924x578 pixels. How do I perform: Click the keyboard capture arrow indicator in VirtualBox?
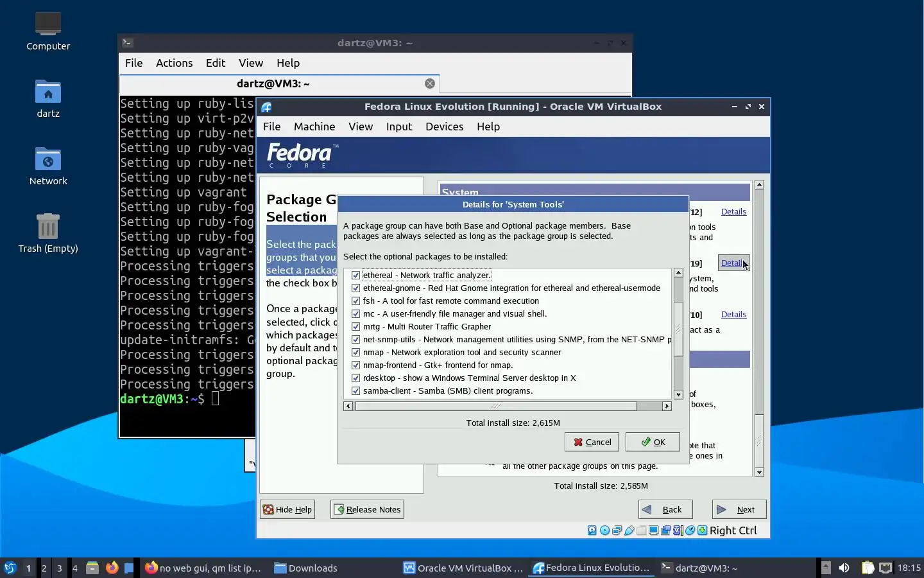[x=703, y=530]
